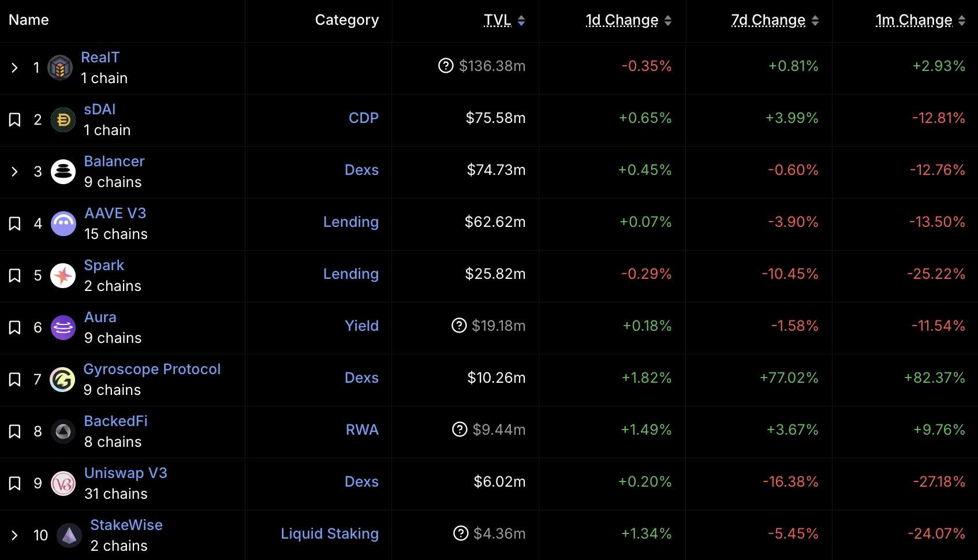
Task: Click the question mark beside RealT TVL
Action: pos(446,66)
